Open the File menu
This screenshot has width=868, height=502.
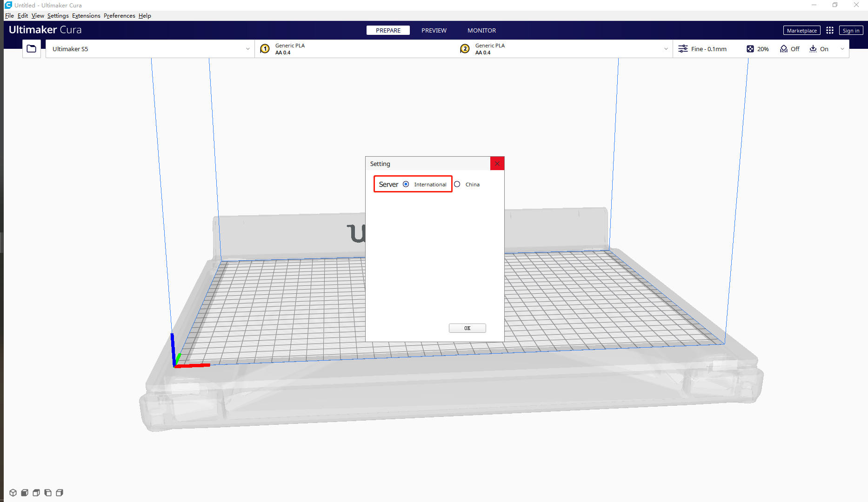point(9,16)
